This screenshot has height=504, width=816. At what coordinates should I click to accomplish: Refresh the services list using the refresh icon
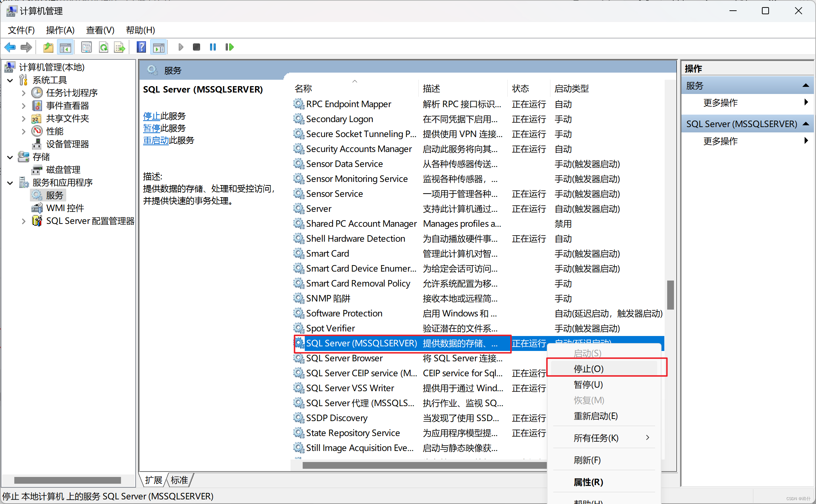(104, 47)
